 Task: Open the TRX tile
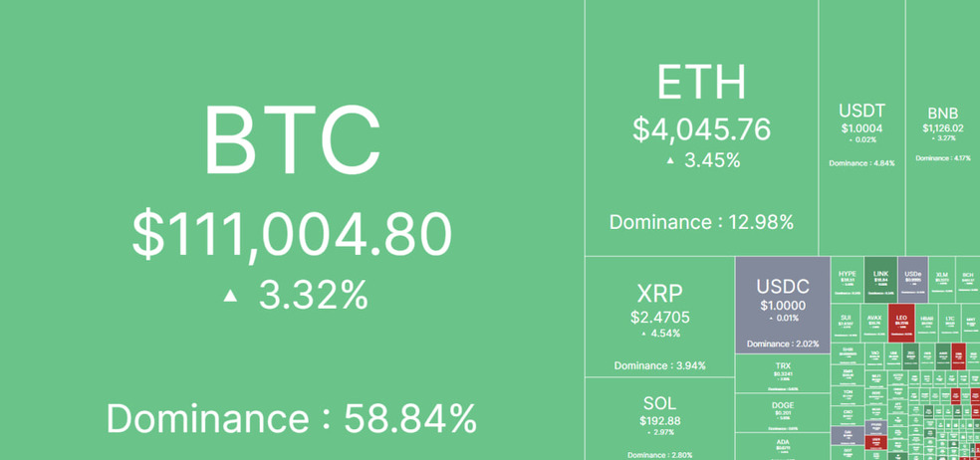coord(783,374)
